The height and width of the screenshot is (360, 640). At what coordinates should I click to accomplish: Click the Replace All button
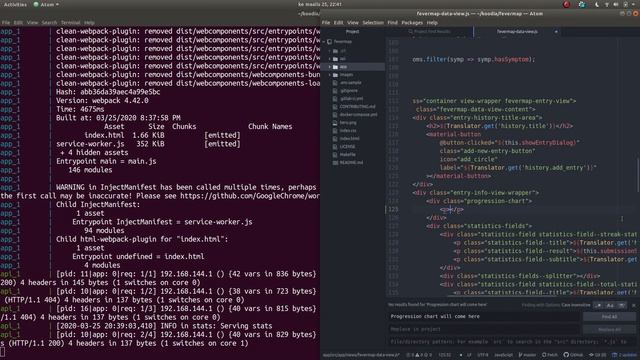coord(609,329)
